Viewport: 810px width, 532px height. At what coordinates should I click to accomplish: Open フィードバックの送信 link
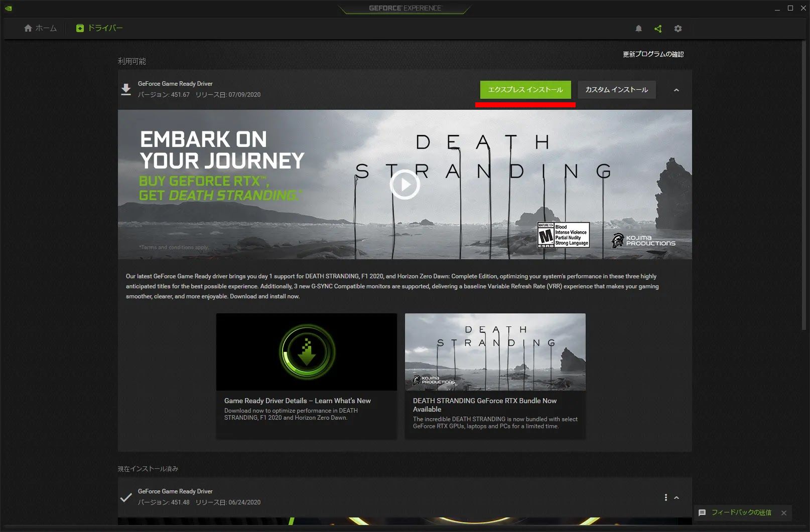tap(741, 512)
